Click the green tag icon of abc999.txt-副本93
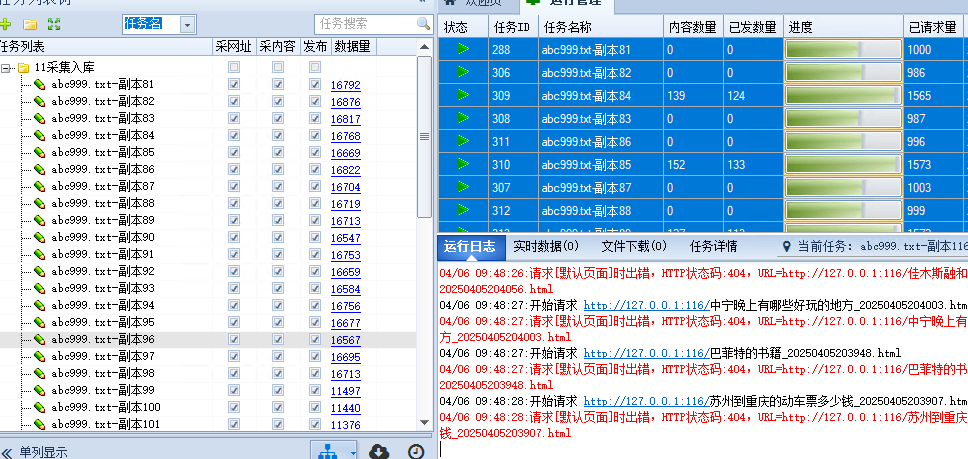Viewport: 968px width, 459px height. (40, 288)
